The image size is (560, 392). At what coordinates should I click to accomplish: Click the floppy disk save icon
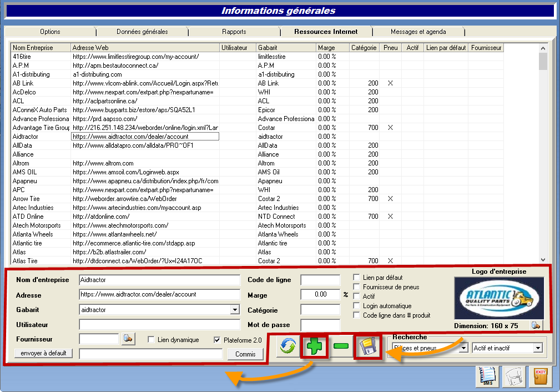point(368,346)
